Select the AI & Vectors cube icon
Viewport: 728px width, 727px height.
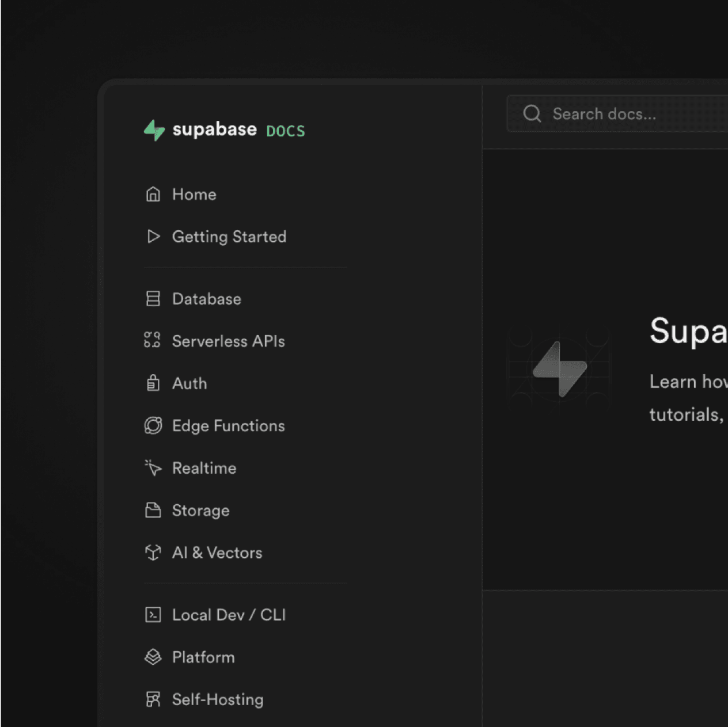(153, 553)
